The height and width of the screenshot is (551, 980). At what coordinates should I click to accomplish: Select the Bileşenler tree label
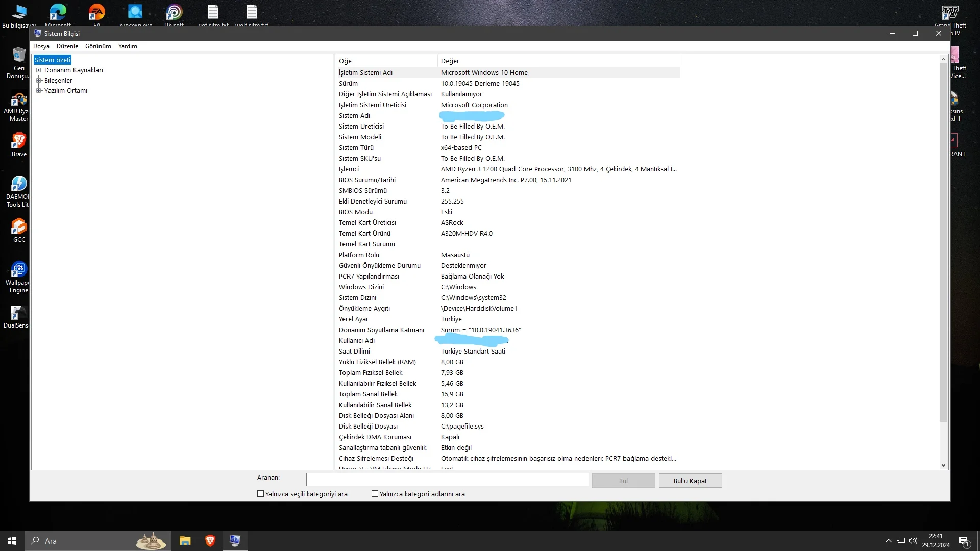pos(58,81)
